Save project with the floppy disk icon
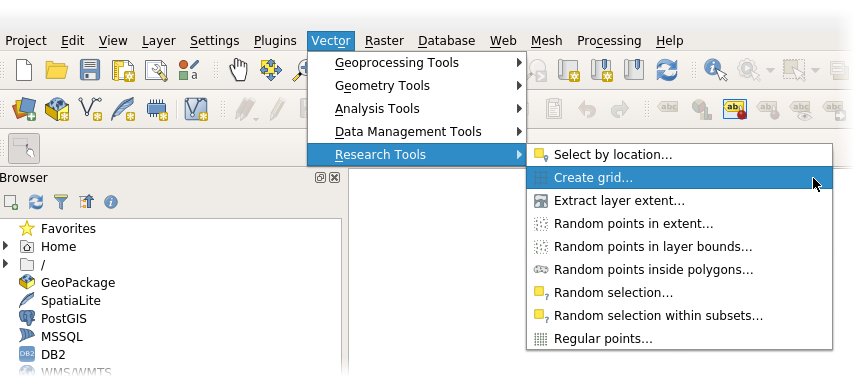 (90, 70)
